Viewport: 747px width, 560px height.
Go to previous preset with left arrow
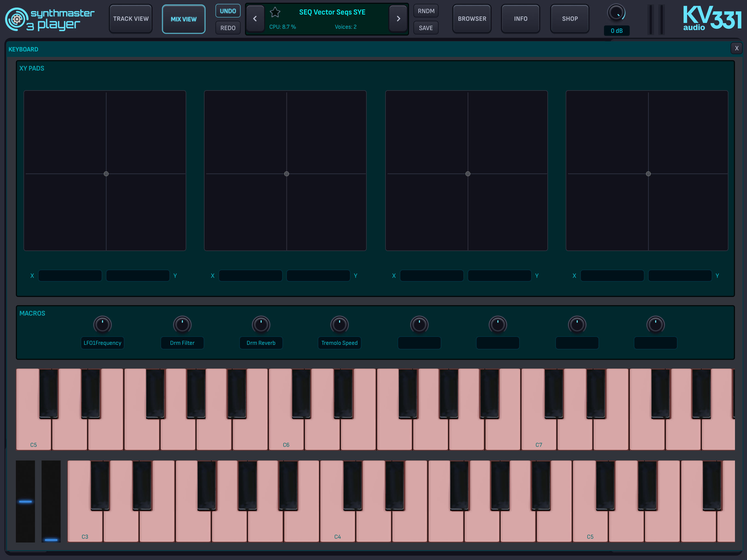255,19
